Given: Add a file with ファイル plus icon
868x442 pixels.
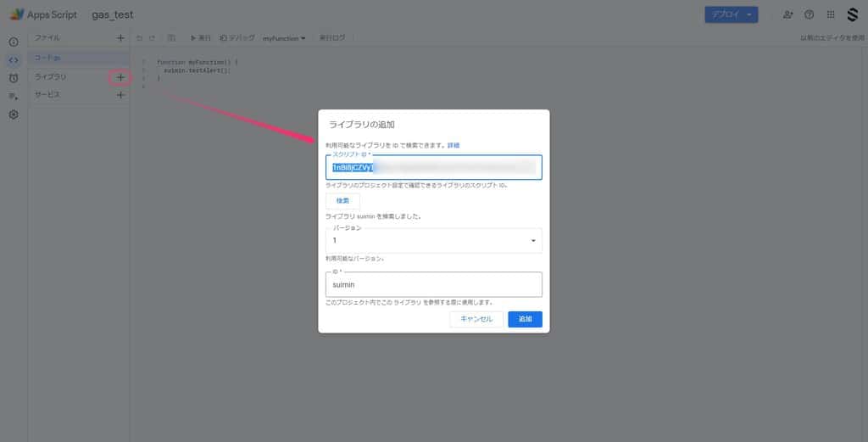Looking at the screenshot, I should tap(120, 38).
